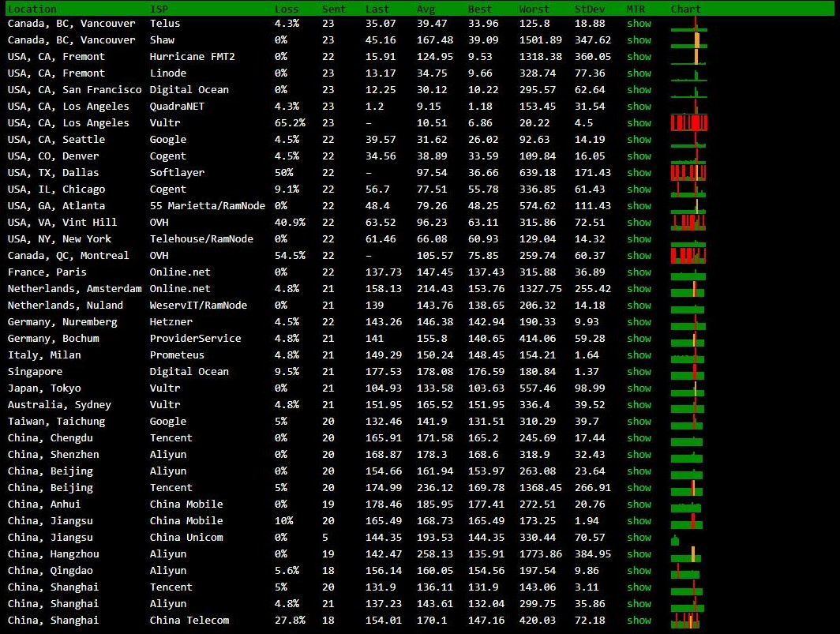Click 'ProviderService' ISP text
The width and height of the screenshot is (840, 634).
click(196, 339)
